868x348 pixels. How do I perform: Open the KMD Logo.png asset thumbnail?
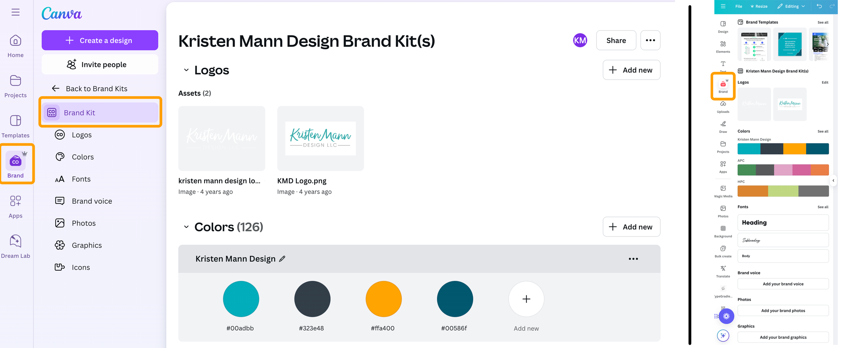[320, 138]
